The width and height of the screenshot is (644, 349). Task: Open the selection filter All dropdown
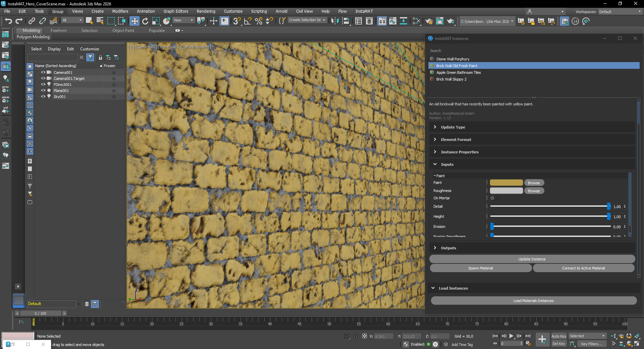[x=72, y=20]
